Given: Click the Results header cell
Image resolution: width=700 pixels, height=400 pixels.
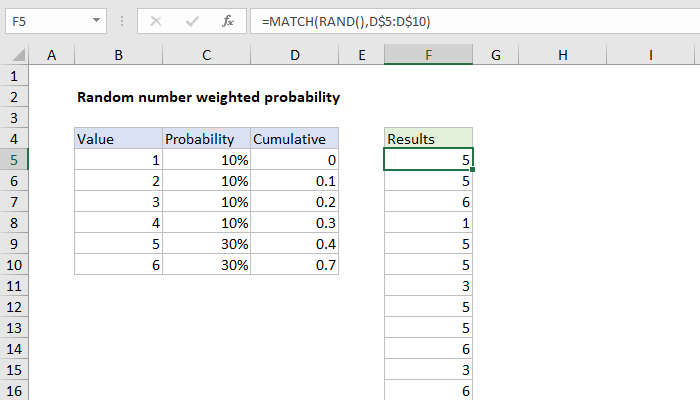Looking at the screenshot, I should pyautogui.click(x=428, y=139).
